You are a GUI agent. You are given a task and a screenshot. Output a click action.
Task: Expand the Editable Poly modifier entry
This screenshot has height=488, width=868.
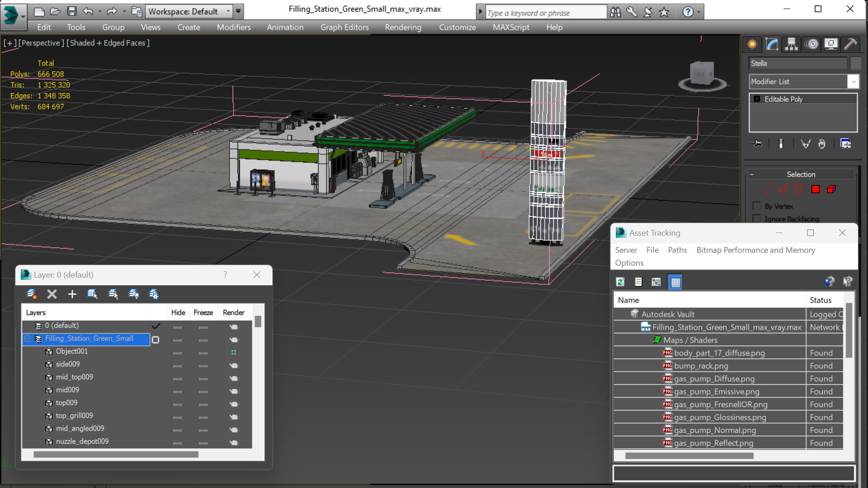tap(757, 99)
